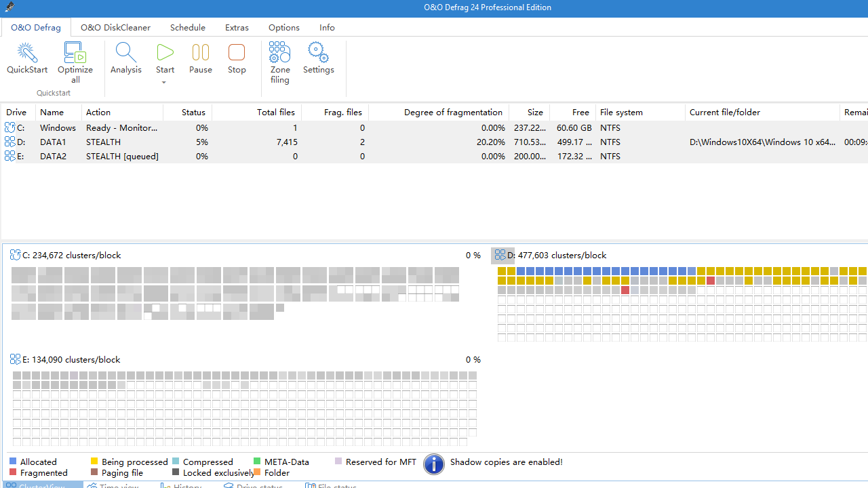Image resolution: width=868 pixels, height=488 pixels.
Task: Run Analysis with the magnifier icon
Action: [x=126, y=53]
